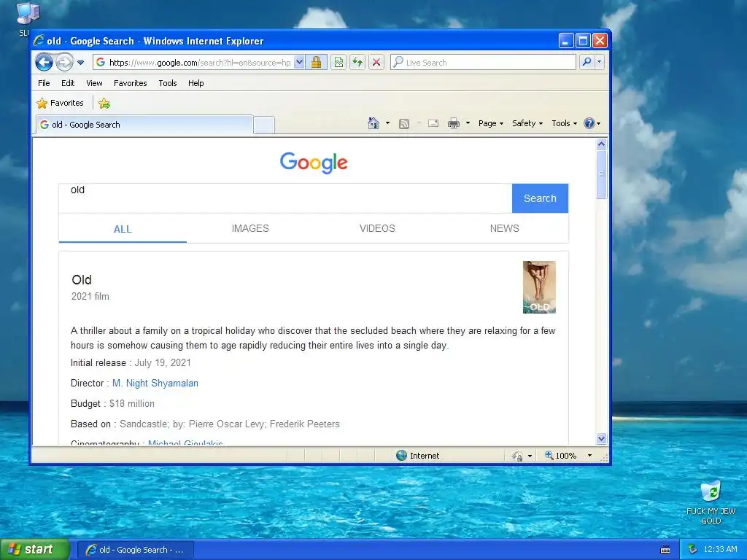Open the command bar Tools dropdown
747x560 pixels.
pyautogui.click(x=565, y=123)
